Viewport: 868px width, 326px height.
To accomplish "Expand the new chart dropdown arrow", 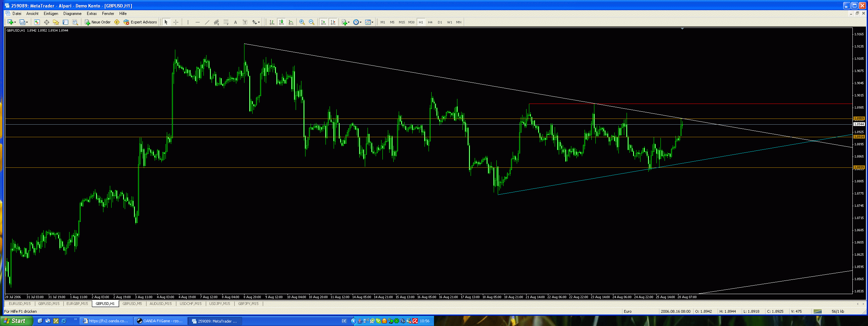I will 15,22.
